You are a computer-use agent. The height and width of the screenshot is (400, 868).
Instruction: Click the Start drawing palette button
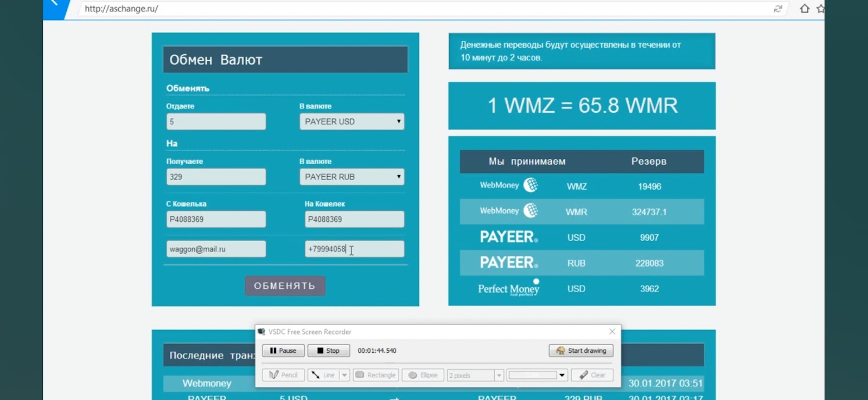(x=581, y=351)
